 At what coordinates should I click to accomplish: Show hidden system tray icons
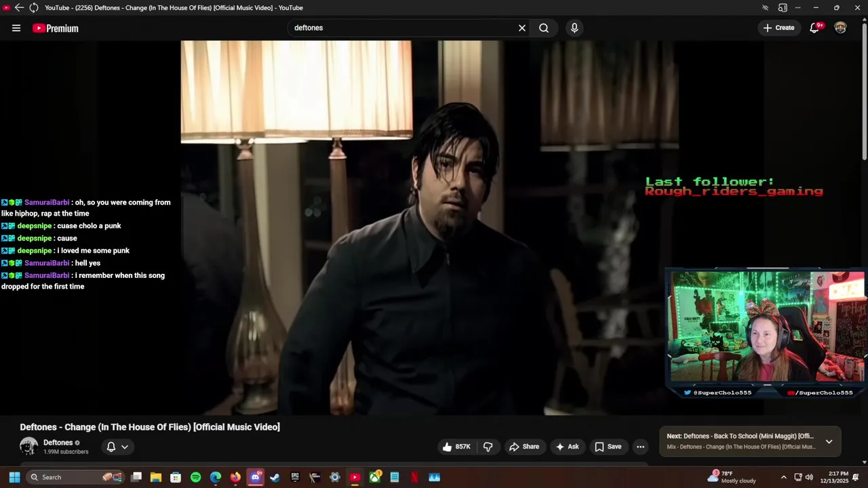tap(784, 477)
